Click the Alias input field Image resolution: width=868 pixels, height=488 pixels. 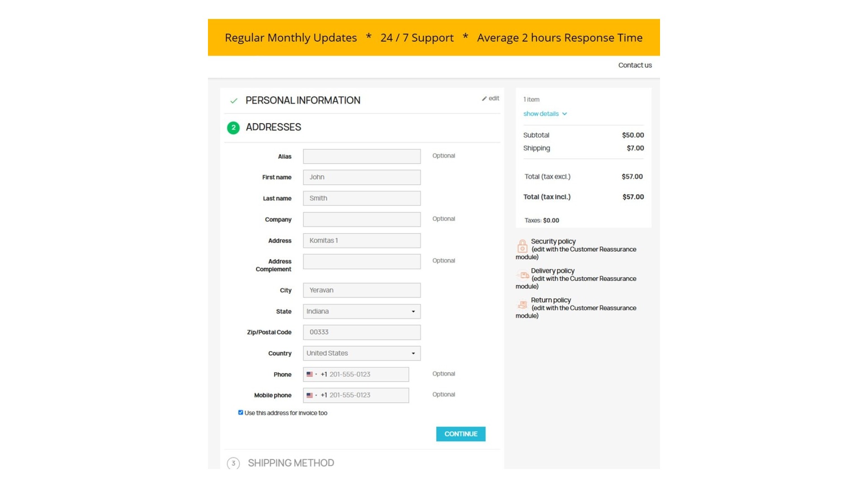pos(362,156)
